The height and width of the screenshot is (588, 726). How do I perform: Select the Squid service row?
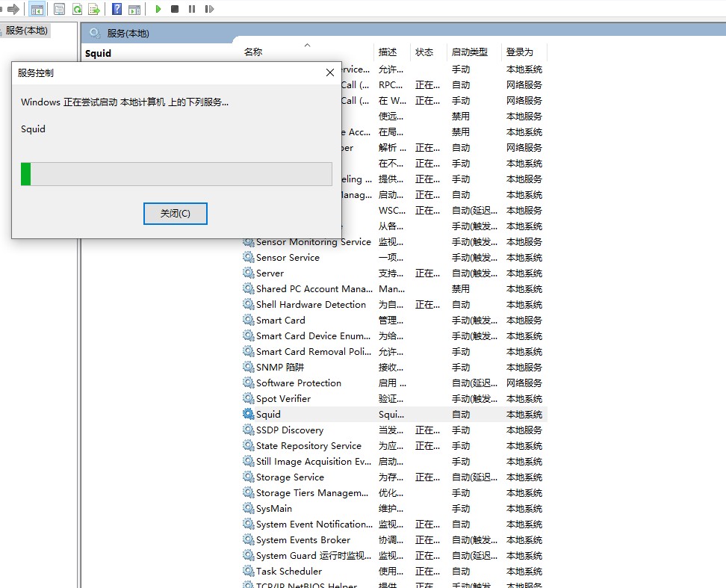tap(269, 415)
